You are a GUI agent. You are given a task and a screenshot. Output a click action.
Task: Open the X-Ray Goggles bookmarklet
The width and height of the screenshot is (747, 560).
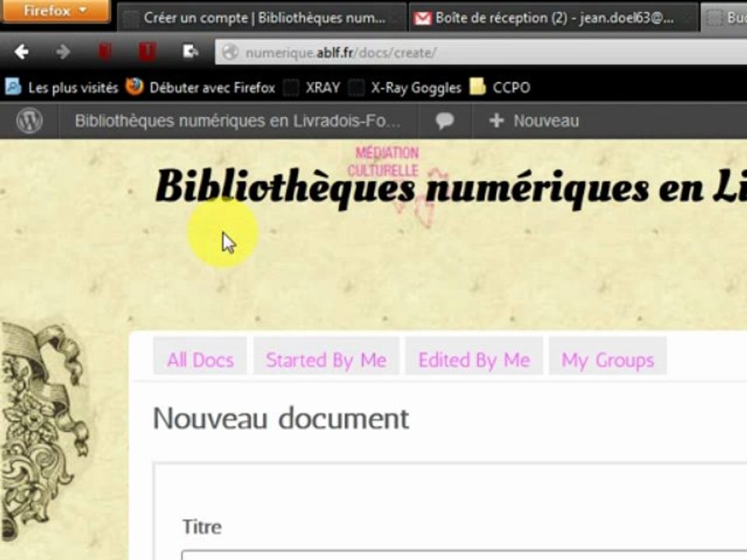click(405, 88)
